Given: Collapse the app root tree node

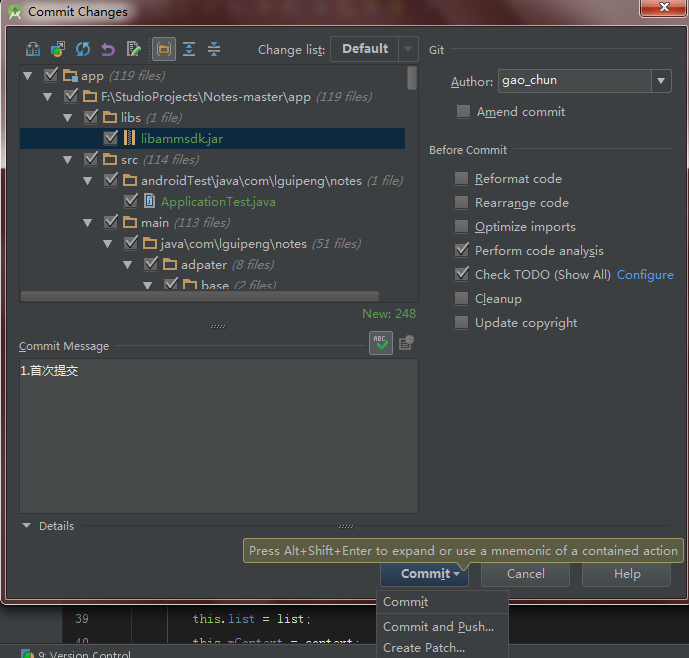Looking at the screenshot, I should [x=28, y=76].
